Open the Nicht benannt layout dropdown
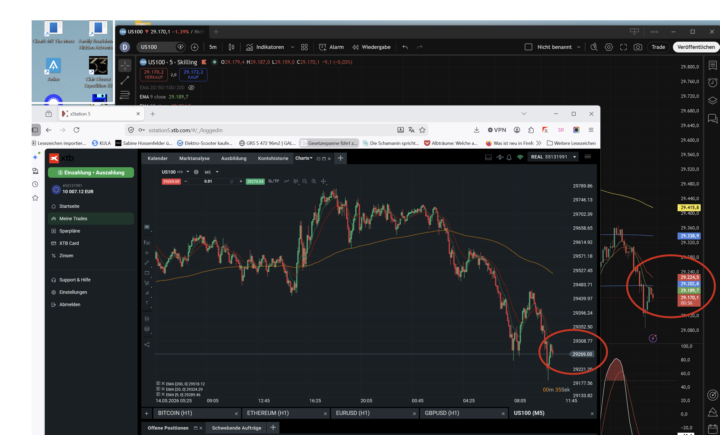The width and height of the screenshot is (720, 435). pos(579,47)
